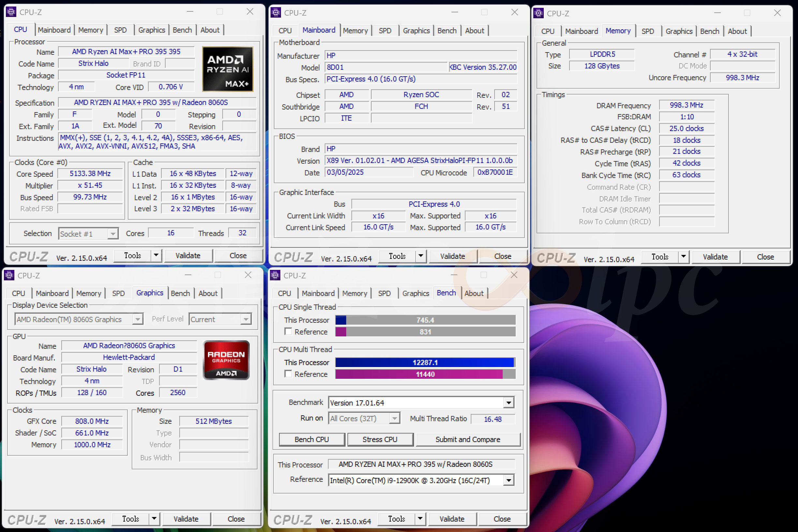Click the BIOS Version field X89 Ver. 01.02.01
The width and height of the screenshot is (798, 532).
pos(421,160)
